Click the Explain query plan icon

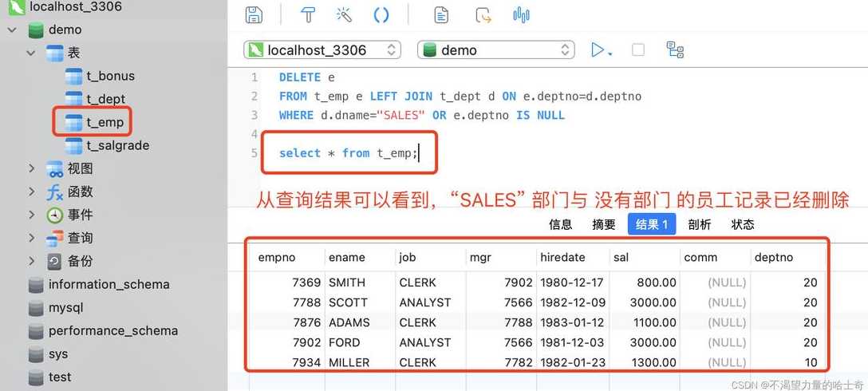coord(675,49)
